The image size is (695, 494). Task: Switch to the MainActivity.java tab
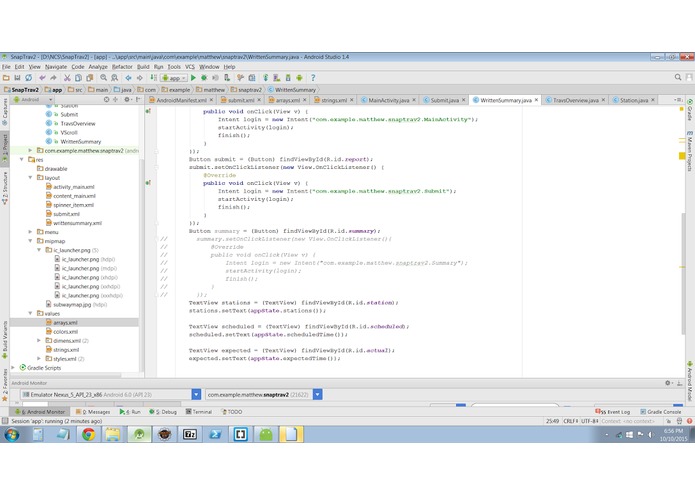click(x=388, y=100)
